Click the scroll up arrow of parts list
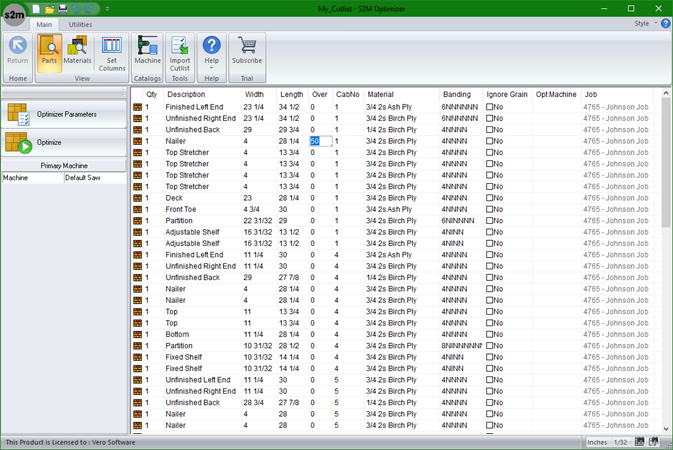Image resolution: width=673 pixels, height=450 pixels. click(666, 93)
